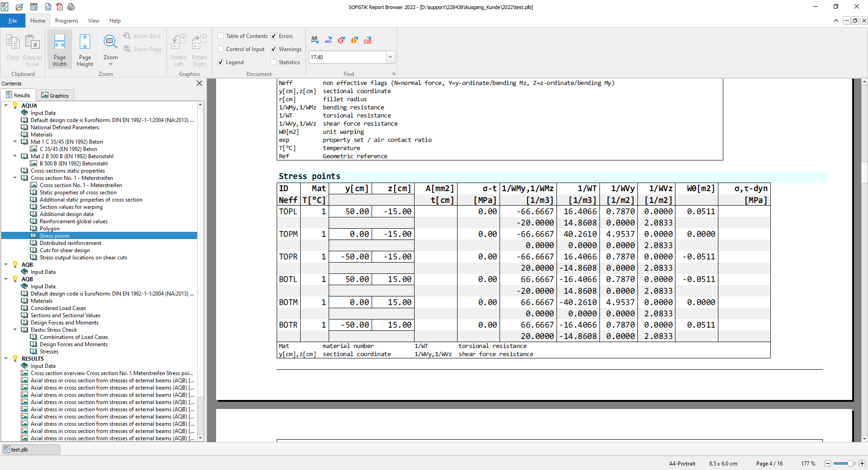The image size is (868, 470).
Task: Click the find text abc icon
Action: (328, 40)
